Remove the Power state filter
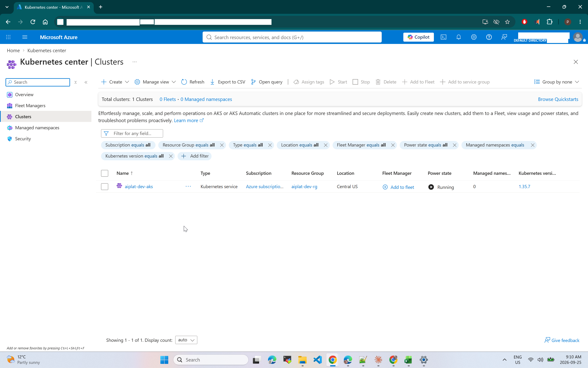Image resolution: width=588 pixels, height=368 pixels. coord(454,145)
